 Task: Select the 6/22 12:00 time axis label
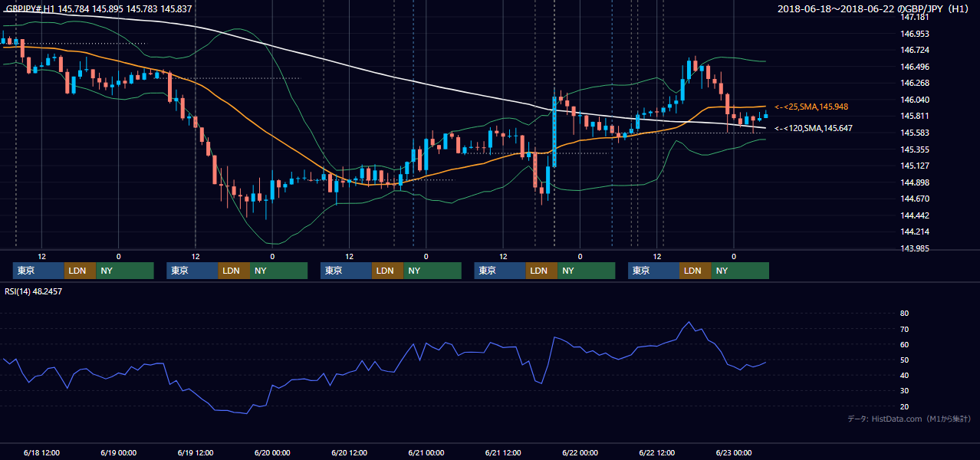click(656, 452)
